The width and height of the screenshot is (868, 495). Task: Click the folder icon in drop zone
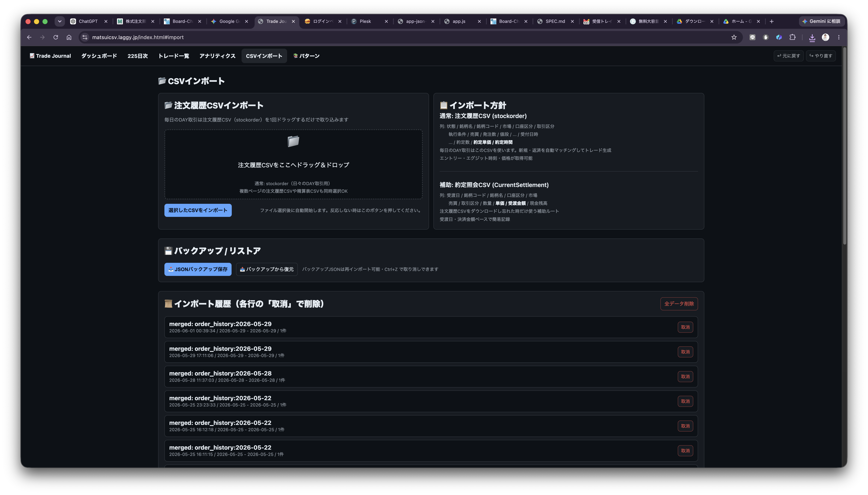(x=293, y=141)
